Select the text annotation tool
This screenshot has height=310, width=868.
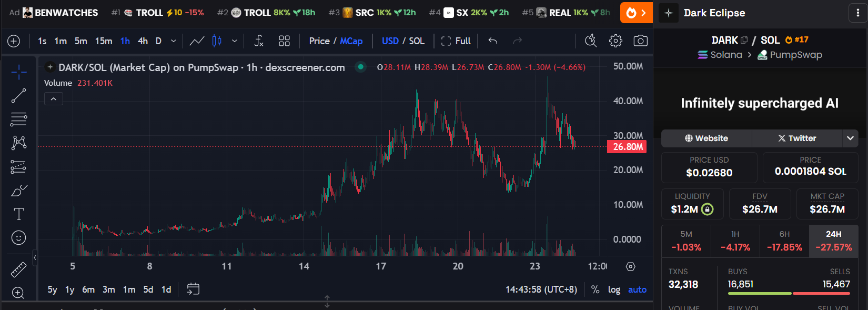[x=18, y=214]
